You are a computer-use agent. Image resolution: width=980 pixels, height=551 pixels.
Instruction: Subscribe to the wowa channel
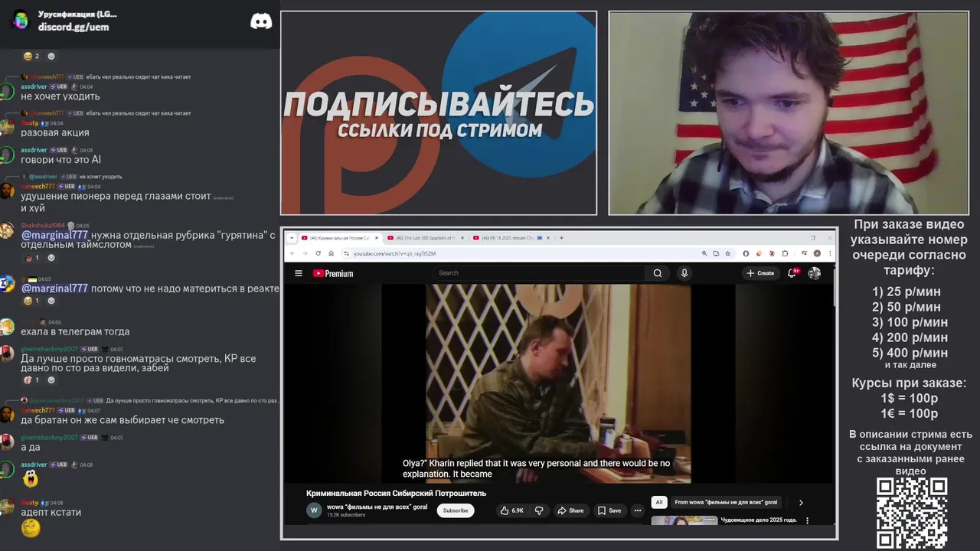(x=456, y=510)
